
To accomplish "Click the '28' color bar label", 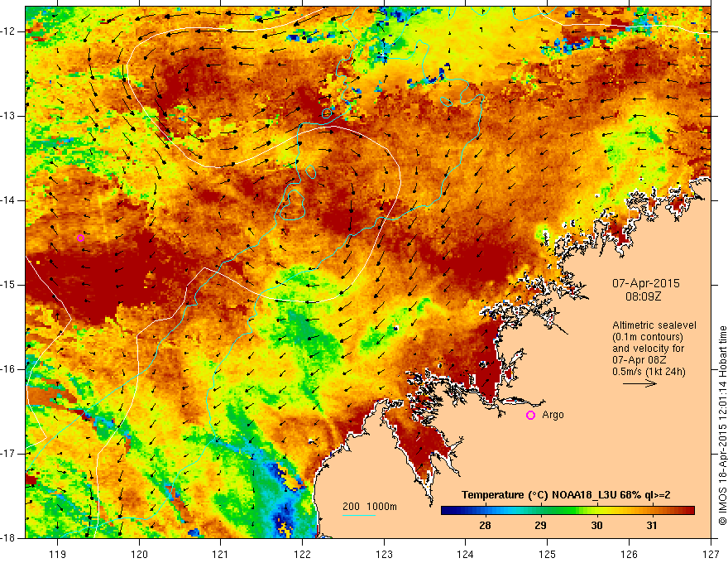I will tap(485, 526).
